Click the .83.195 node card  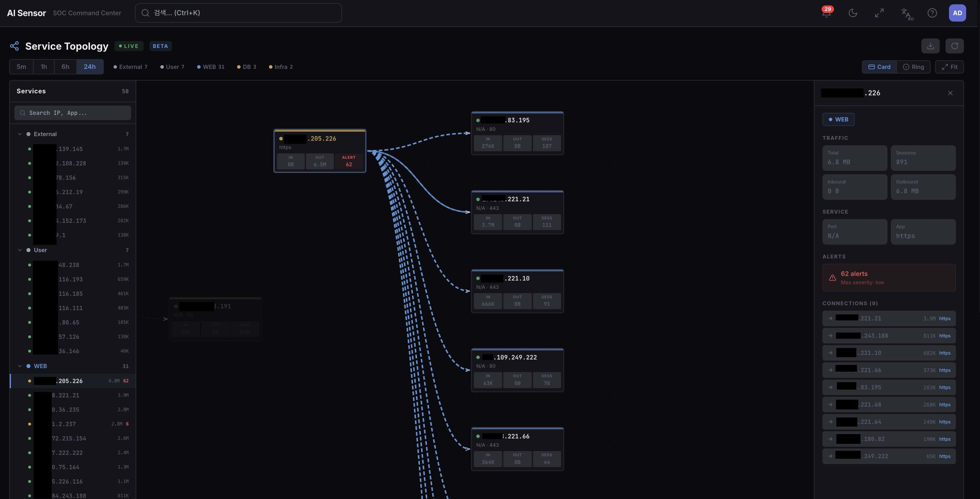(517, 133)
